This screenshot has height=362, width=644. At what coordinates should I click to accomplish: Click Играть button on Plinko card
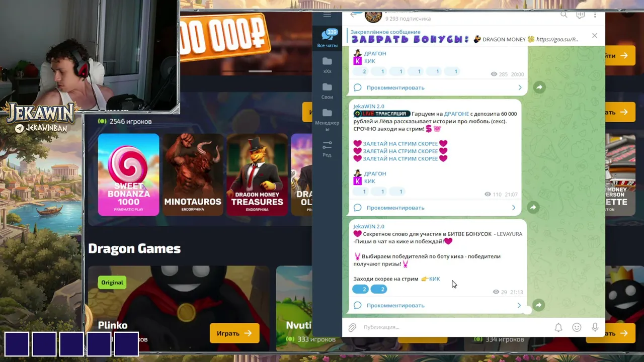pyautogui.click(x=234, y=333)
